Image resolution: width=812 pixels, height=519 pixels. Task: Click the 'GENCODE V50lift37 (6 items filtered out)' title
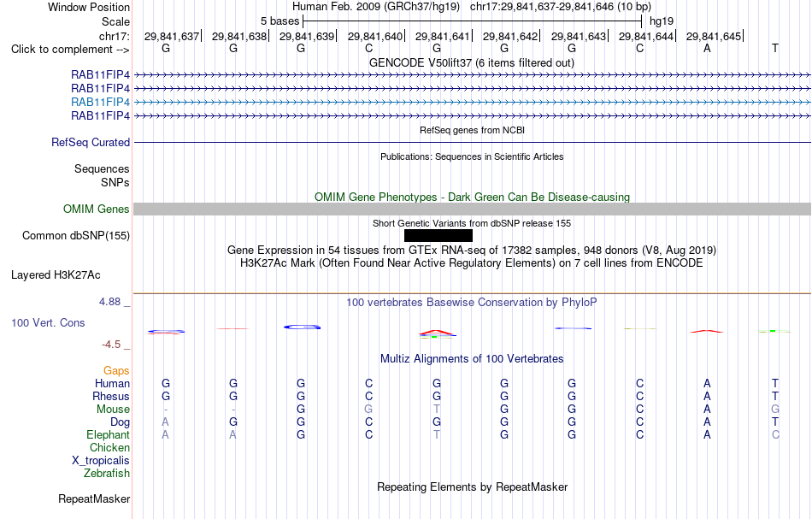[472, 62]
